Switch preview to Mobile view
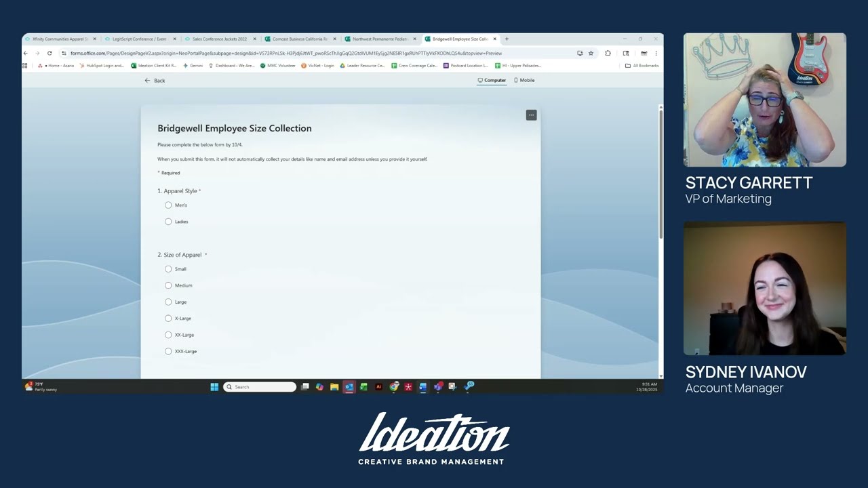Image resolution: width=868 pixels, height=488 pixels. (524, 80)
